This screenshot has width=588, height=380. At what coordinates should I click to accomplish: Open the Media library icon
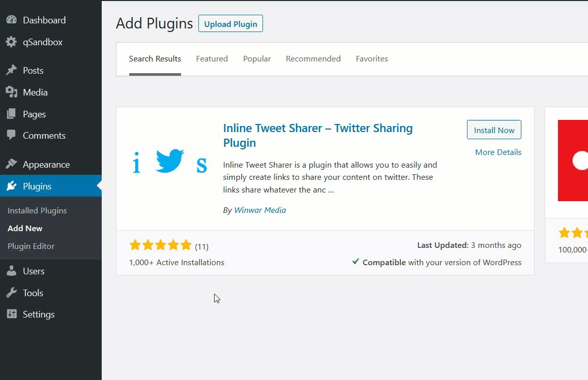tap(12, 92)
